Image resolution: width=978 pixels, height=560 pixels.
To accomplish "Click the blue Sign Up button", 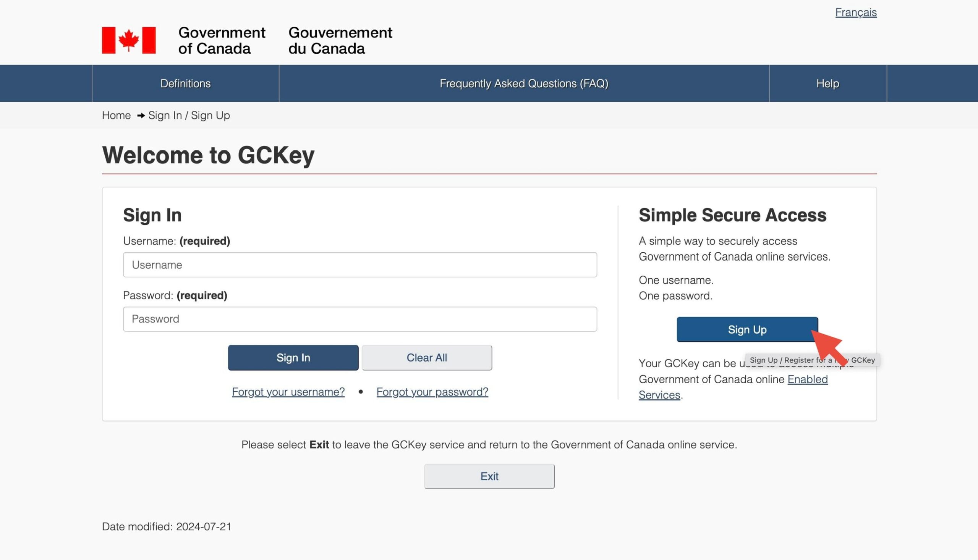I will (x=746, y=329).
